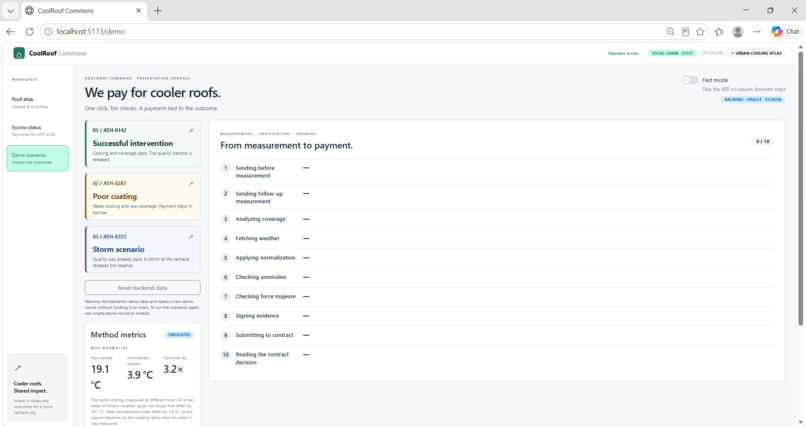806x427 pixels.
Task: Open arrow icon on Successful intervention card
Action: click(191, 131)
